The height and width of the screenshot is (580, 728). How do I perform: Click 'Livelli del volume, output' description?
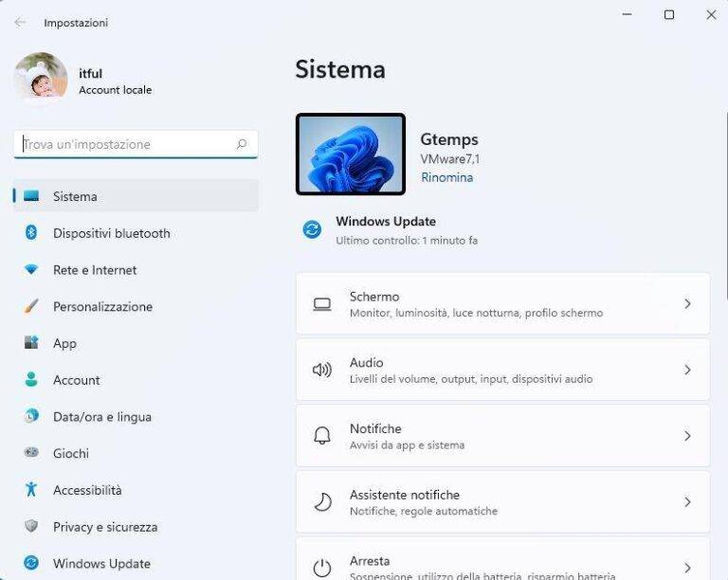pos(471,379)
